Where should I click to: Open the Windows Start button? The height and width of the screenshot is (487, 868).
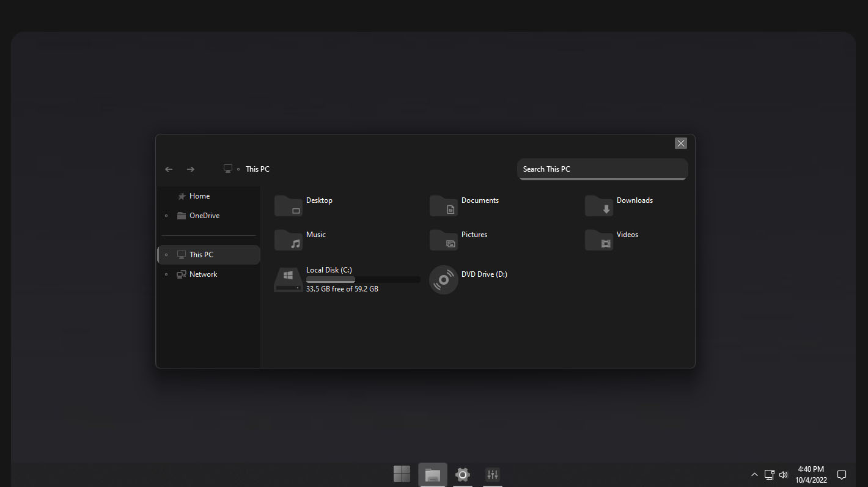(x=402, y=474)
